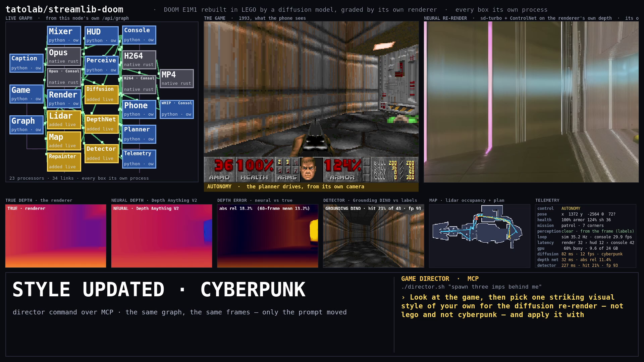Click the telemetry 'control AUTONOMY' row
Screen dimensions: 644x362
coord(586,208)
